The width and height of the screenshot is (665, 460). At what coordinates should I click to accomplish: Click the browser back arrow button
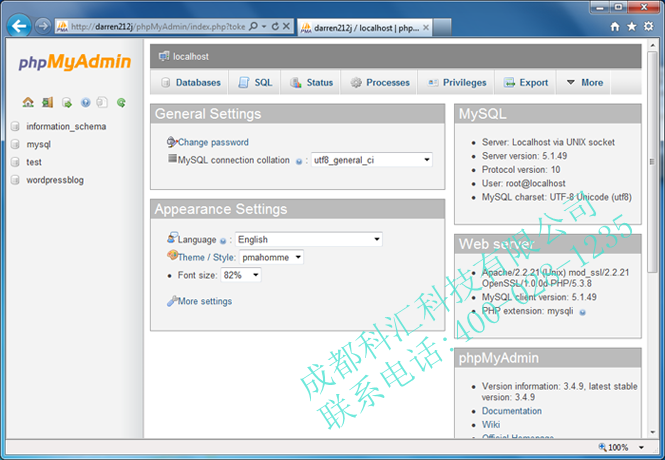[19, 26]
